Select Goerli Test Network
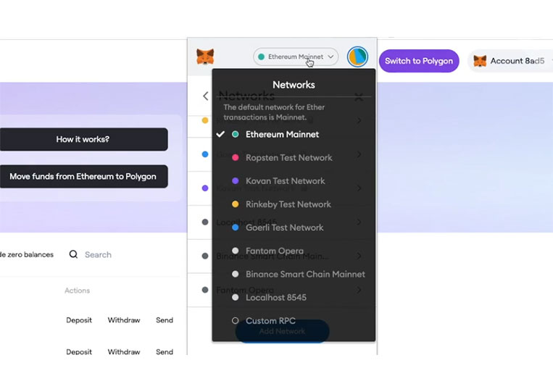Viewport: 553px width, 392px height. (x=294, y=228)
